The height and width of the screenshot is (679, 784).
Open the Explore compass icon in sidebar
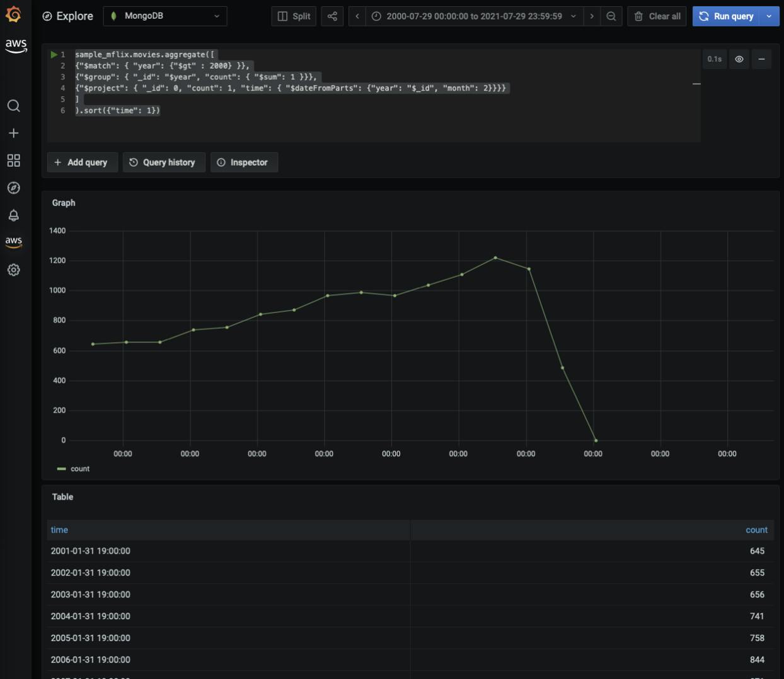(13, 188)
